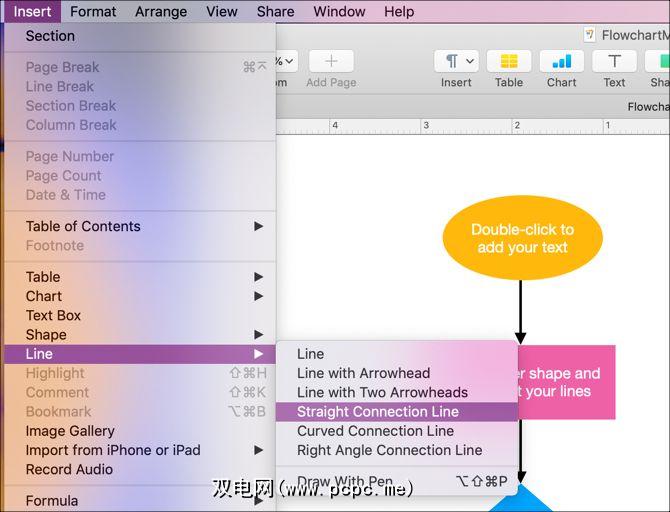Viewport: 670px width, 512px height.
Task: Open the Format menu
Action: 93,11
